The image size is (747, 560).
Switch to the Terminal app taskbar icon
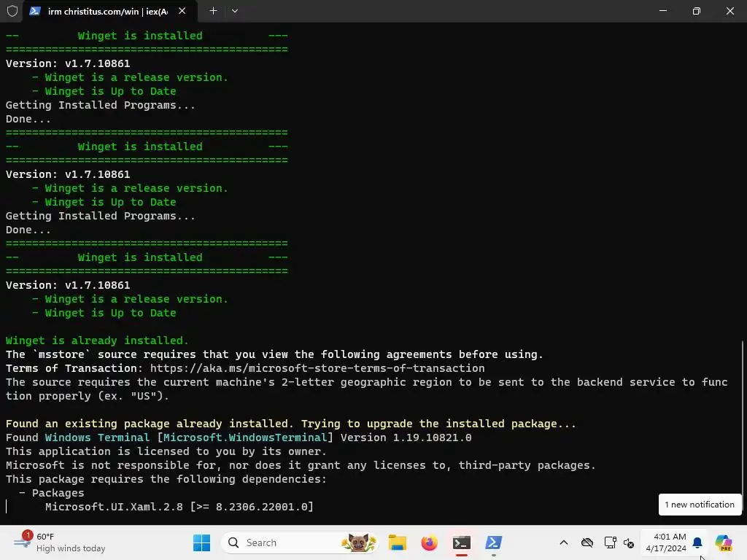461,542
